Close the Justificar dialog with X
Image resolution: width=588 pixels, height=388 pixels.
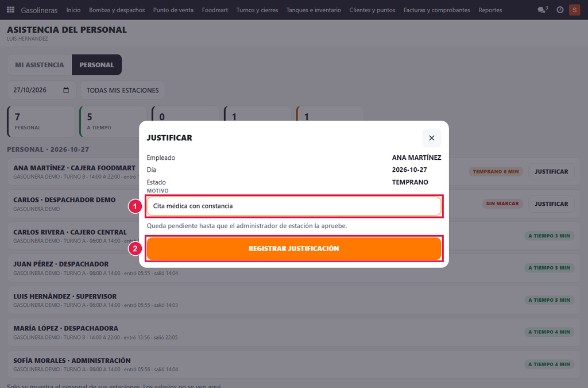[432, 138]
